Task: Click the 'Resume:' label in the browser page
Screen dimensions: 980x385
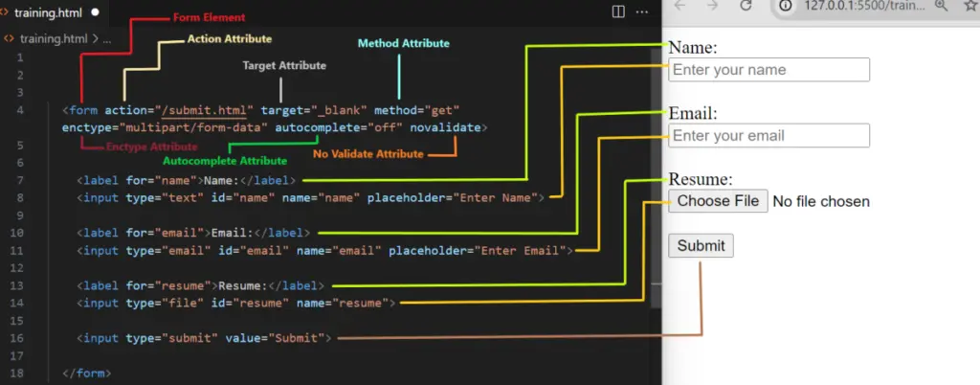Action: tap(700, 179)
